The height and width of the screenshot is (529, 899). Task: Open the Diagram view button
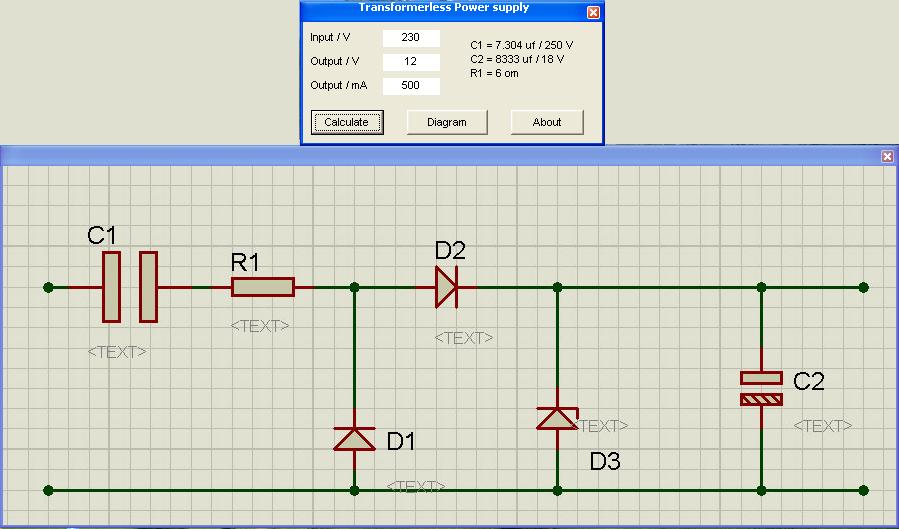[447, 122]
